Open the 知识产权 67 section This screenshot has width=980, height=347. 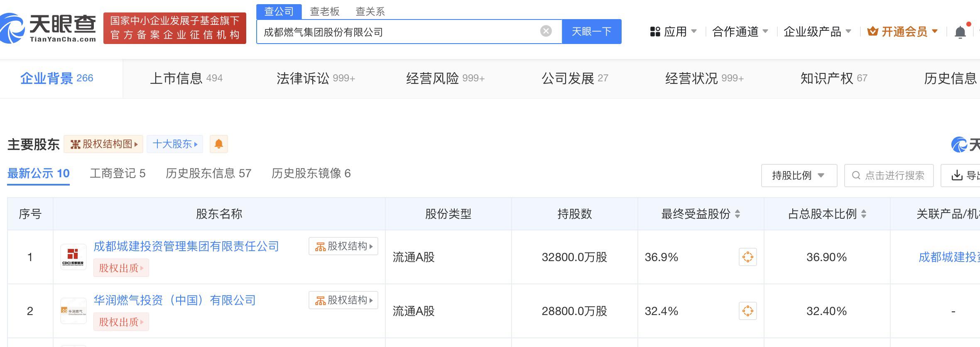834,78
